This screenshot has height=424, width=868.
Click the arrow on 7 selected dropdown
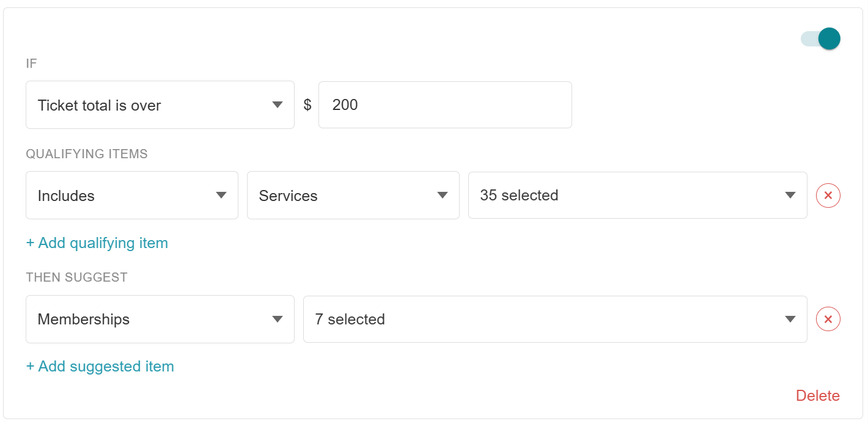click(790, 319)
